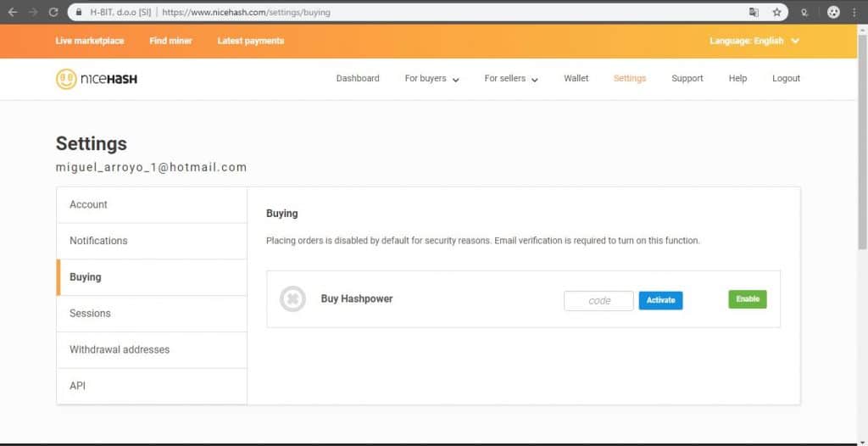Click the disabled X status icon beside Buy Hashpower
This screenshot has height=446, width=868.
[x=292, y=299]
